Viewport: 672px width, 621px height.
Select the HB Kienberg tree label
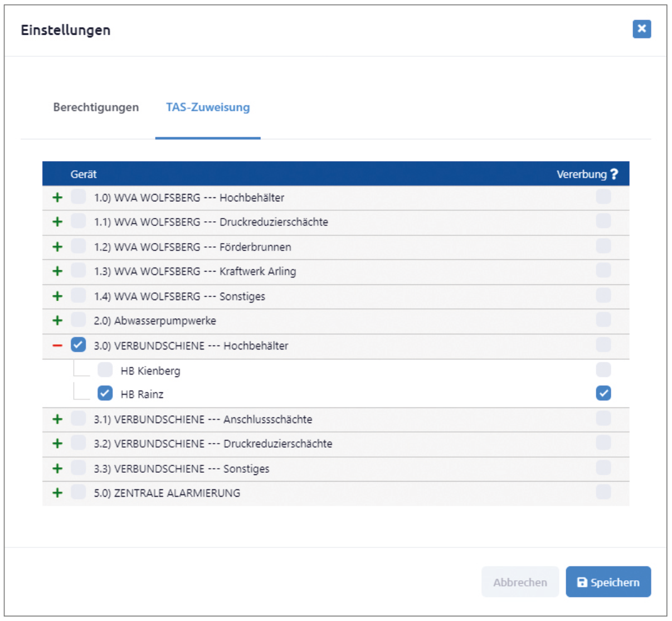point(150,371)
